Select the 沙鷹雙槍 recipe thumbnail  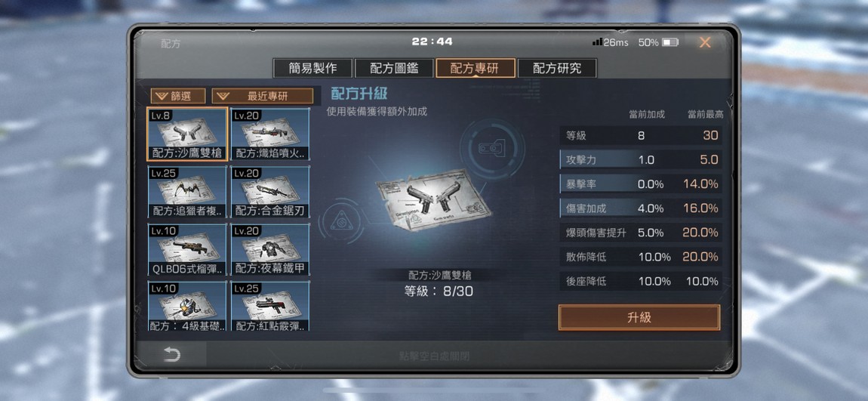click(x=187, y=134)
